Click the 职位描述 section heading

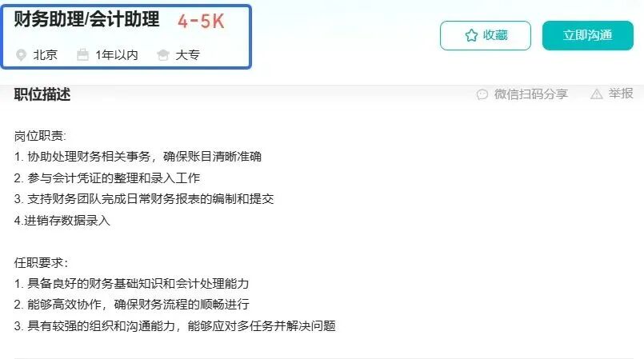click(42, 94)
